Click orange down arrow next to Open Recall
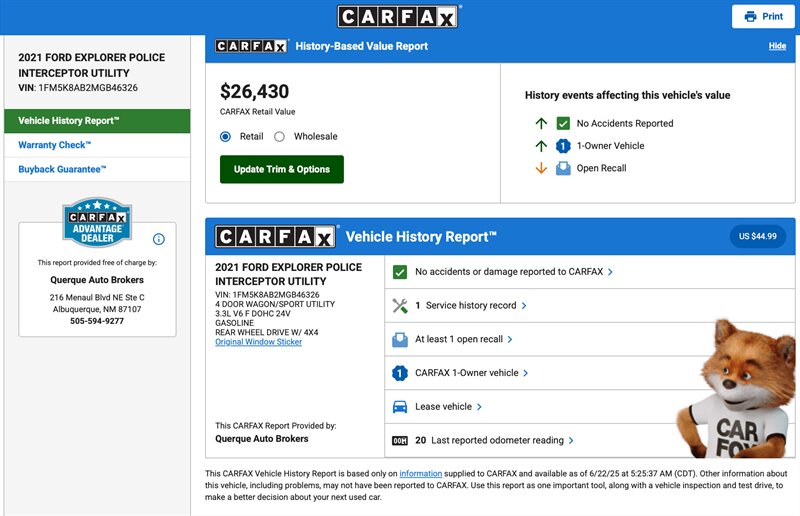Viewport: 800px width, 516px height. [541, 168]
